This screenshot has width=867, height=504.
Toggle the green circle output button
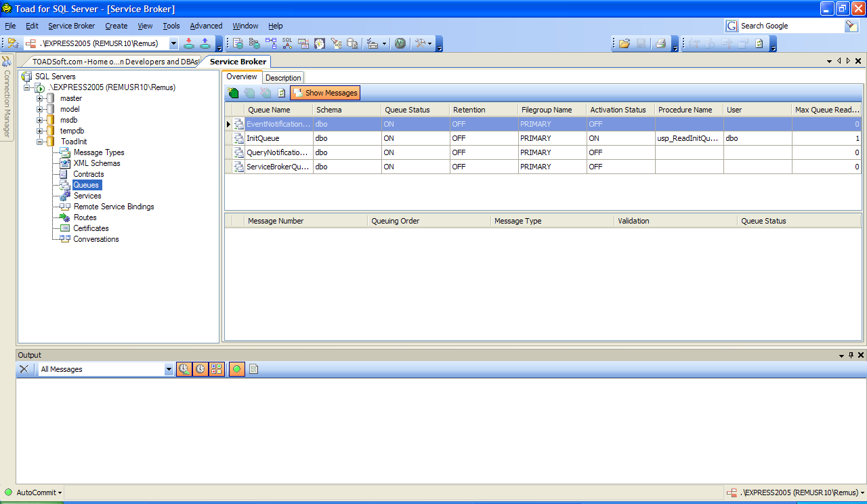tap(236, 369)
